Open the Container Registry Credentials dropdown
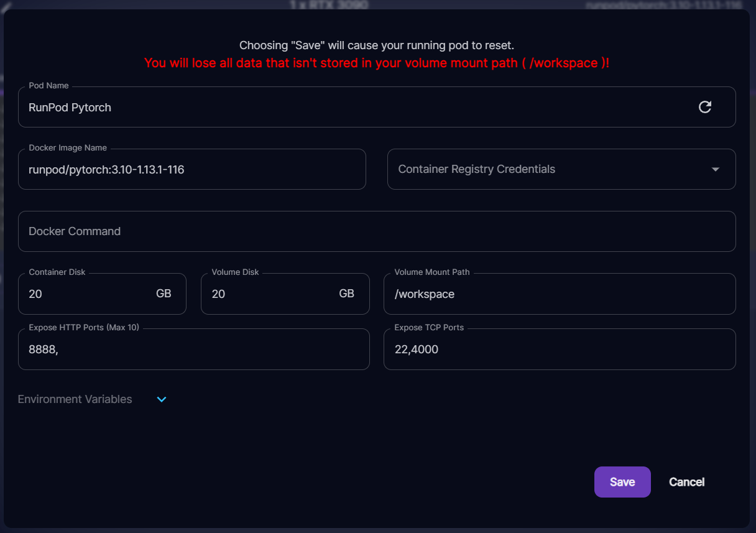 561,169
